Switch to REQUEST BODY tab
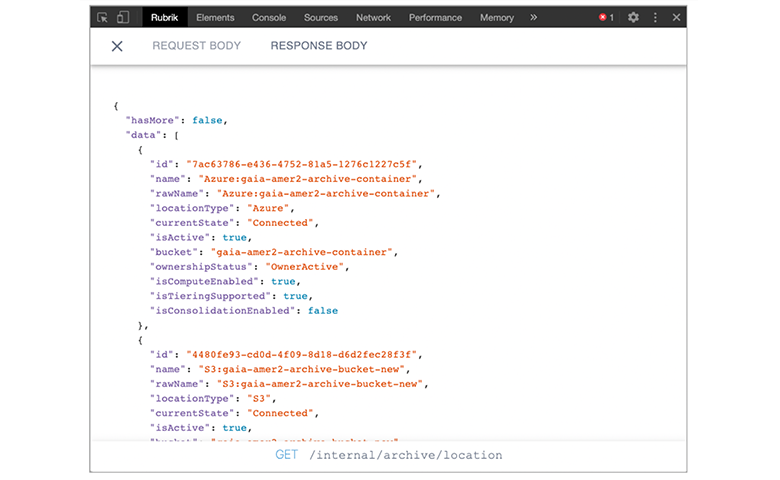Image resolution: width=780 pixels, height=480 pixels. 196,46
